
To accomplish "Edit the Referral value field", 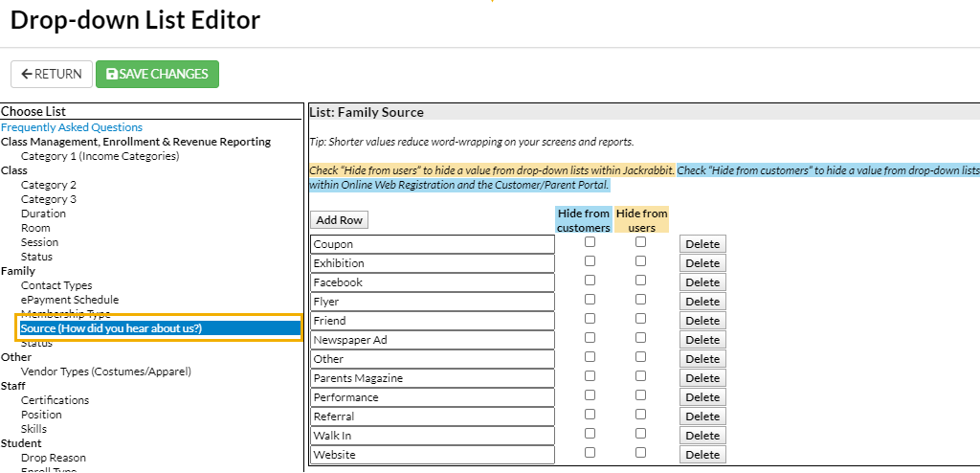I will coord(433,417).
